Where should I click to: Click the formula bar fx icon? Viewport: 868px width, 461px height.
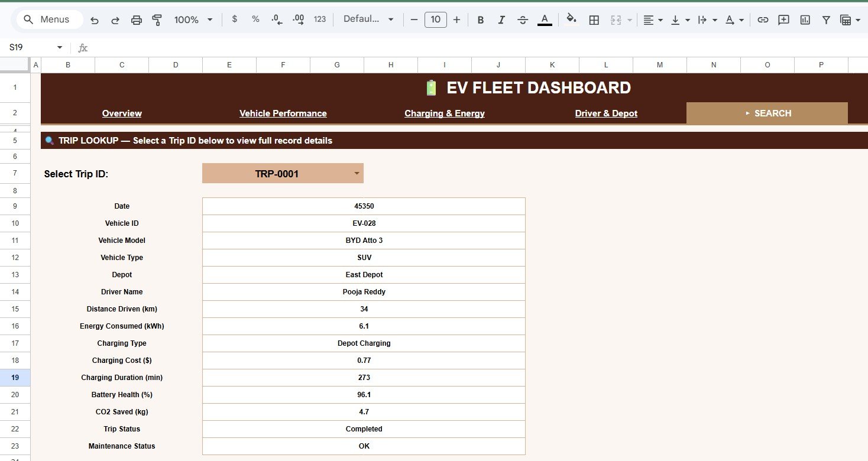coord(83,48)
